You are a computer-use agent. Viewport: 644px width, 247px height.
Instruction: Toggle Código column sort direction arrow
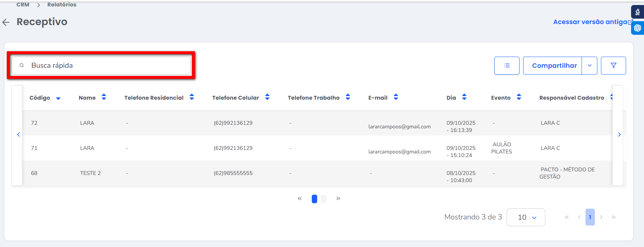58,98
